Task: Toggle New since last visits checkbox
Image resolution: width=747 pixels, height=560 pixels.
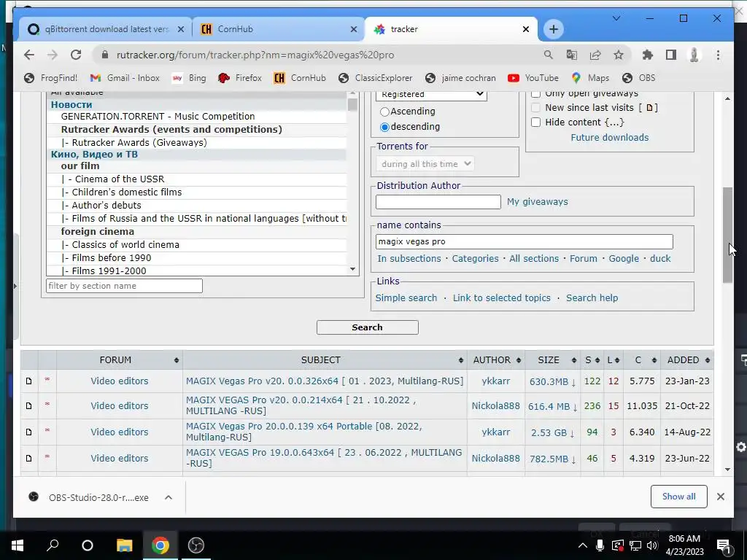Action: (536, 108)
